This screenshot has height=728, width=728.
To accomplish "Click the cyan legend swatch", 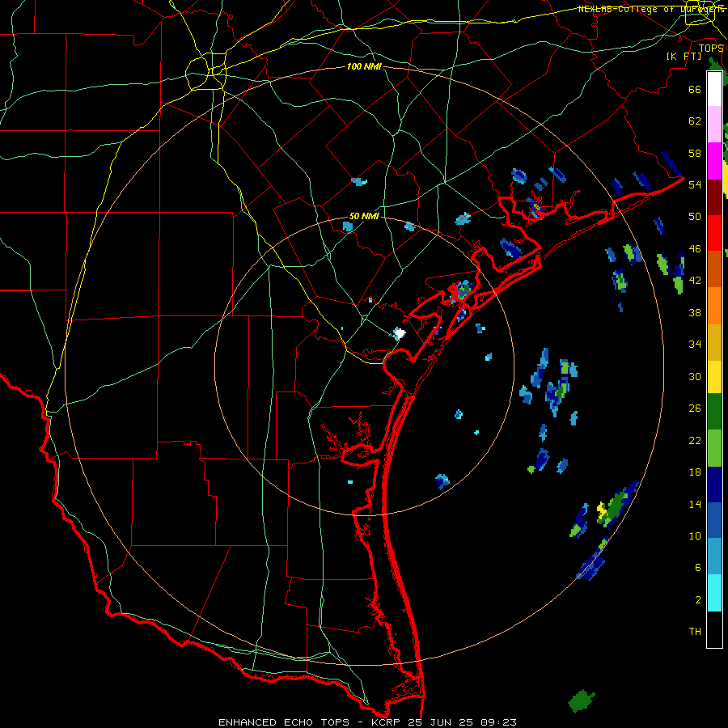I will click(x=714, y=593).
